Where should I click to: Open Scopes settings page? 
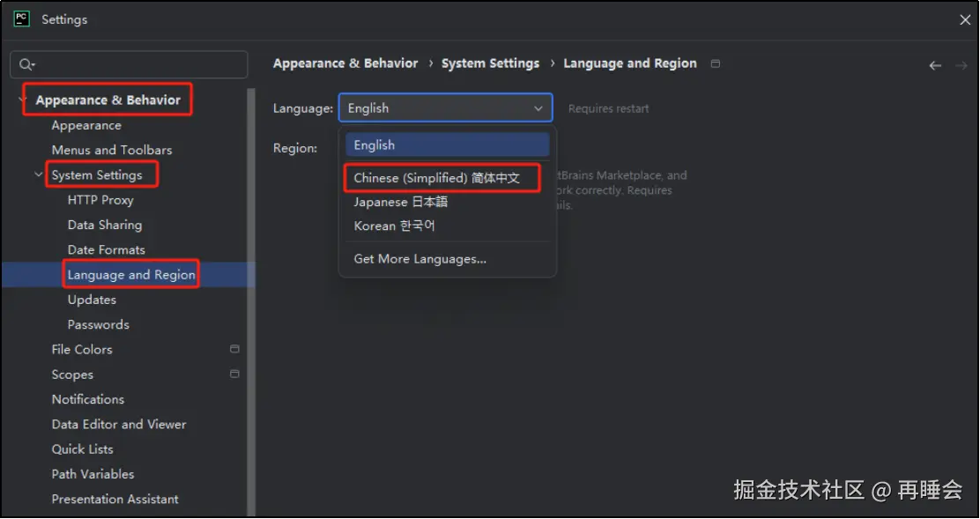coord(72,374)
